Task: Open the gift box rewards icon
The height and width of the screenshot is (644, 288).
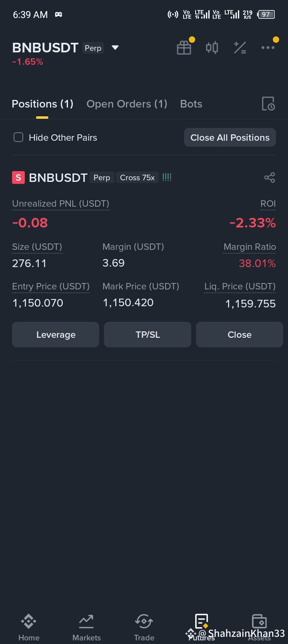Action: [x=184, y=48]
